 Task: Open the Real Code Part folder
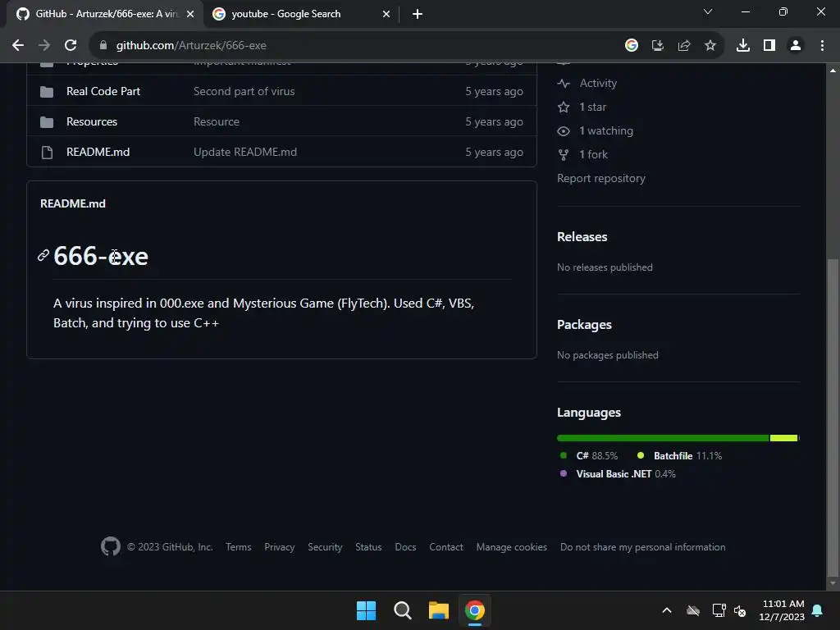click(103, 91)
